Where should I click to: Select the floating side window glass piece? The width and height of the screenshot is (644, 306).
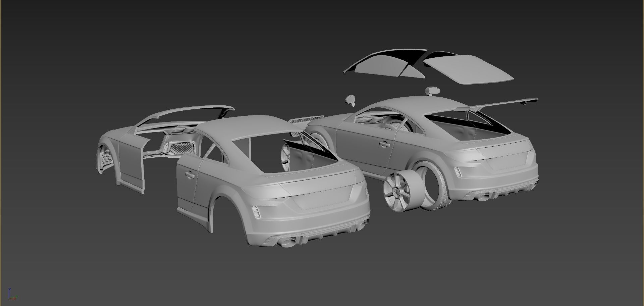click(x=381, y=66)
